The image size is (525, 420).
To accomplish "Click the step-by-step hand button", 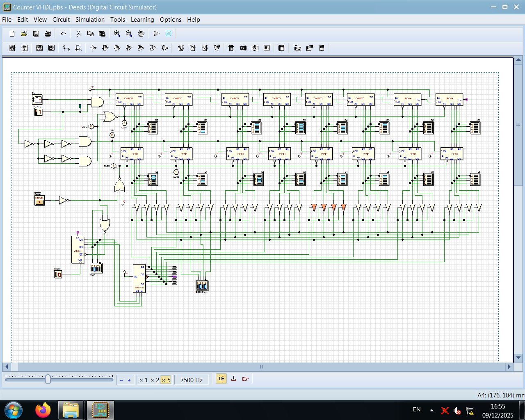I will click(245, 379).
